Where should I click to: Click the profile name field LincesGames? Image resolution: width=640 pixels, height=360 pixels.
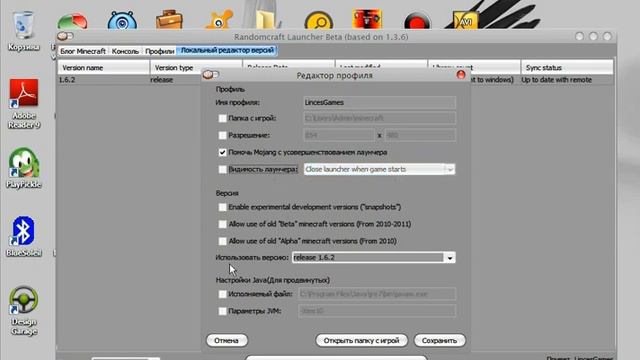coord(380,102)
